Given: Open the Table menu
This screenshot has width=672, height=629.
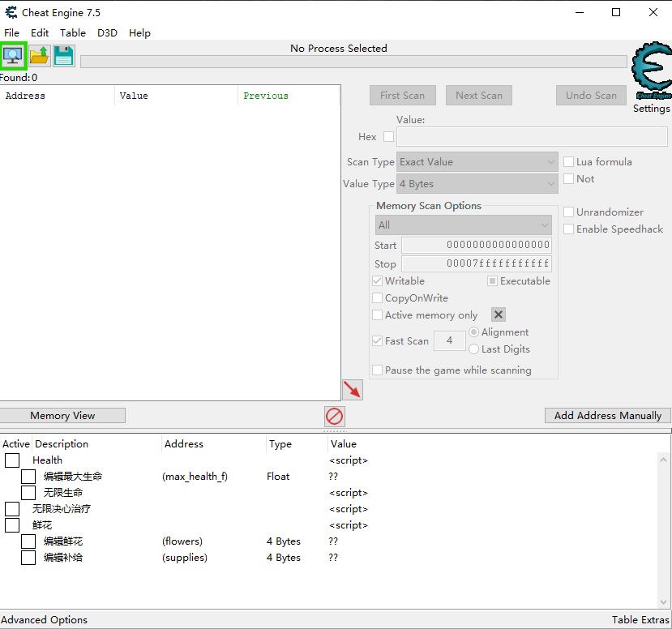Looking at the screenshot, I should pyautogui.click(x=73, y=33).
